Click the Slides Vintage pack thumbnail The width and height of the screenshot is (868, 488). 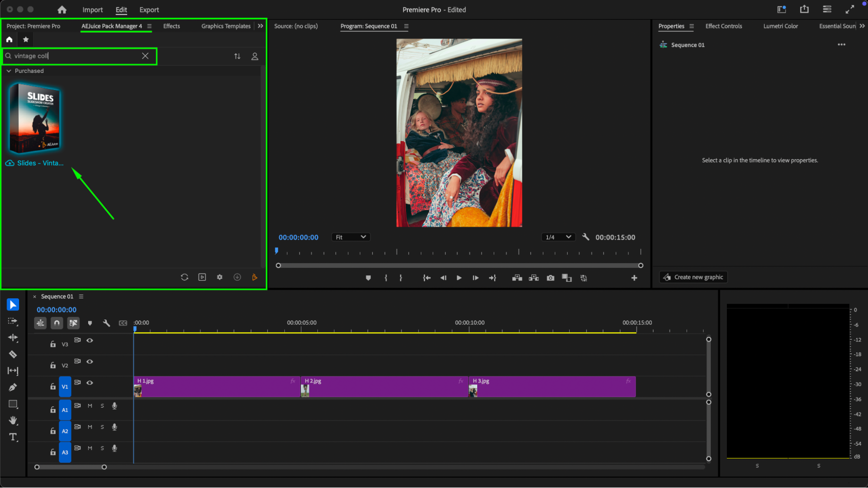click(35, 118)
